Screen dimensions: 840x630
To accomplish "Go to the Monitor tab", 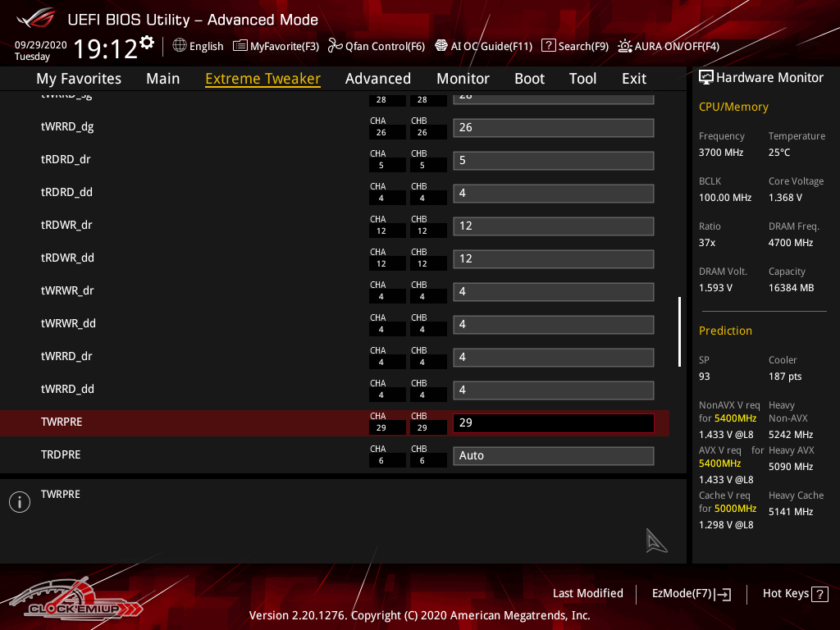I will (x=463, y=79).
